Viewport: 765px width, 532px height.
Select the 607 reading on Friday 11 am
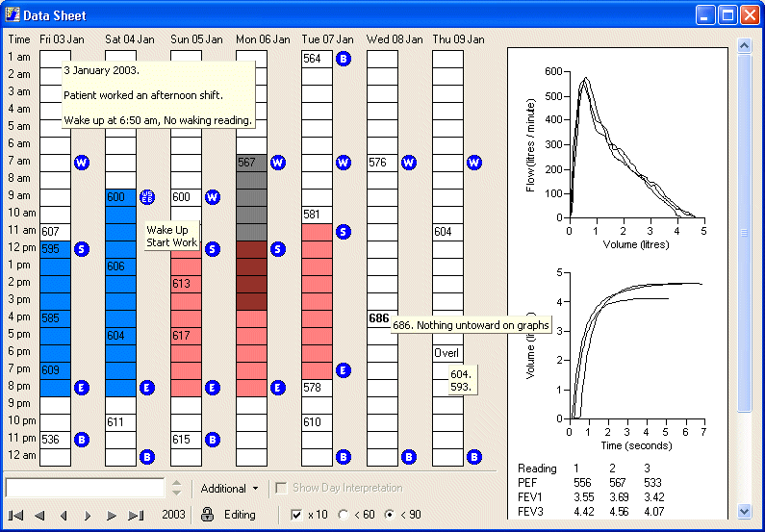pyautogui.click(x=55, y=232)
